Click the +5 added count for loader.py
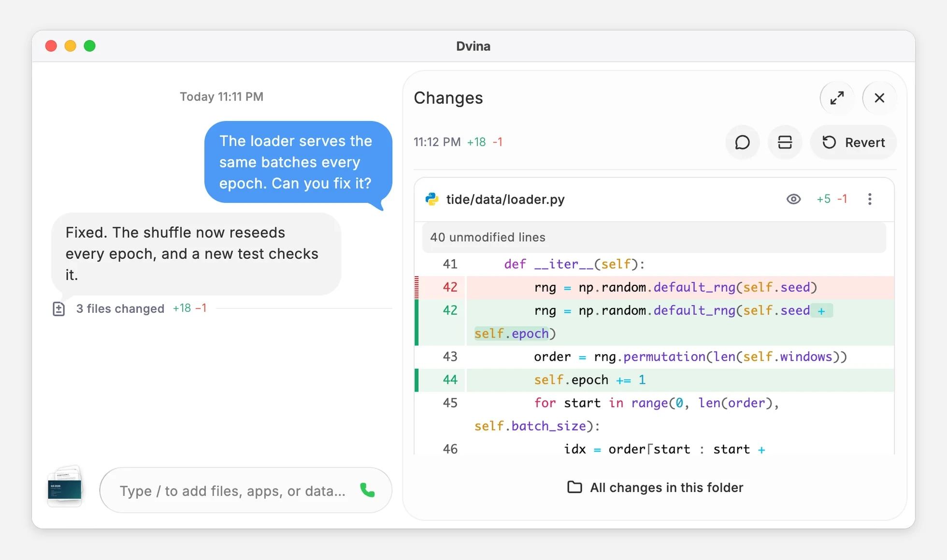 823,199
